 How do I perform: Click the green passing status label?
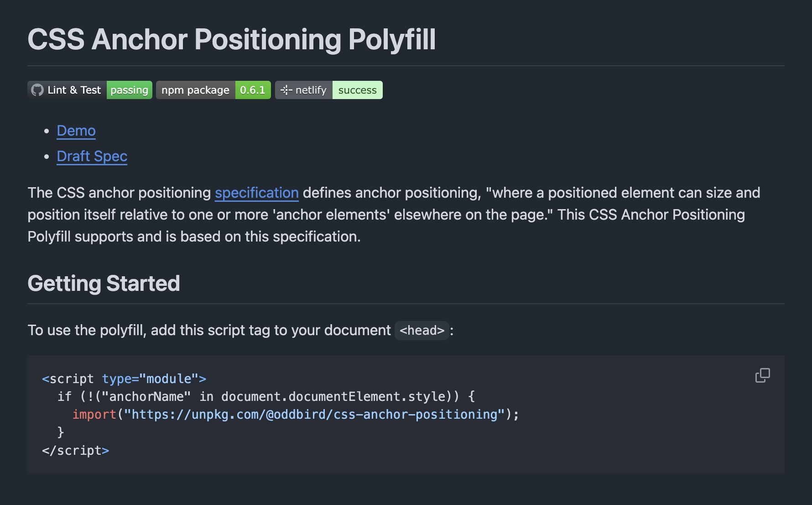(129, 90)
